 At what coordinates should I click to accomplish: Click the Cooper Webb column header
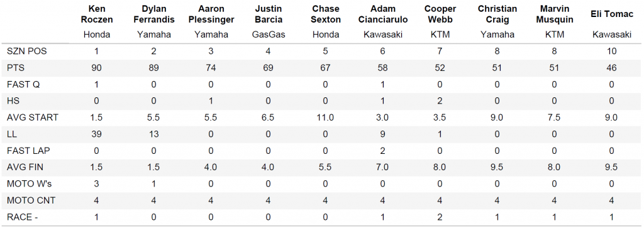(x=440, y=14)
